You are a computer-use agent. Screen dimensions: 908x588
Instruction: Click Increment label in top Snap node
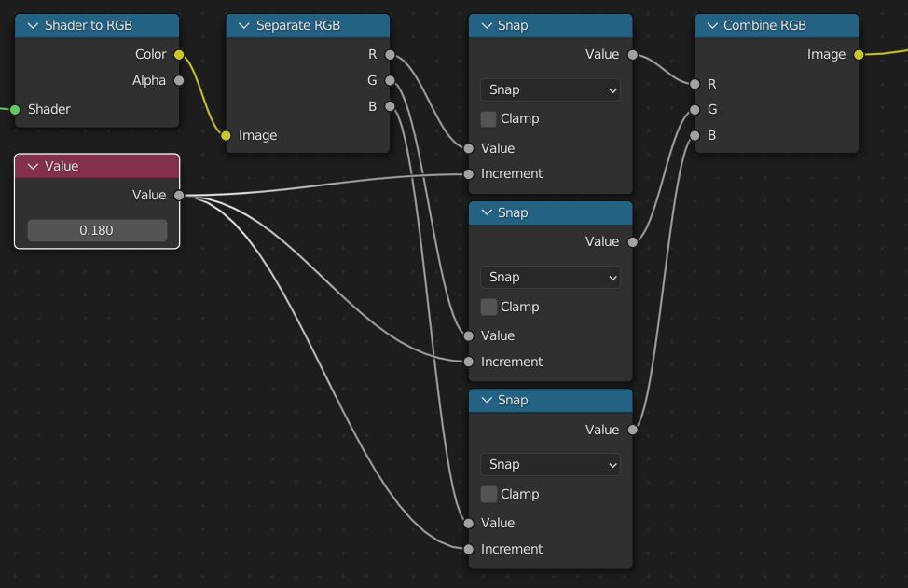click(x=512, y=173)
